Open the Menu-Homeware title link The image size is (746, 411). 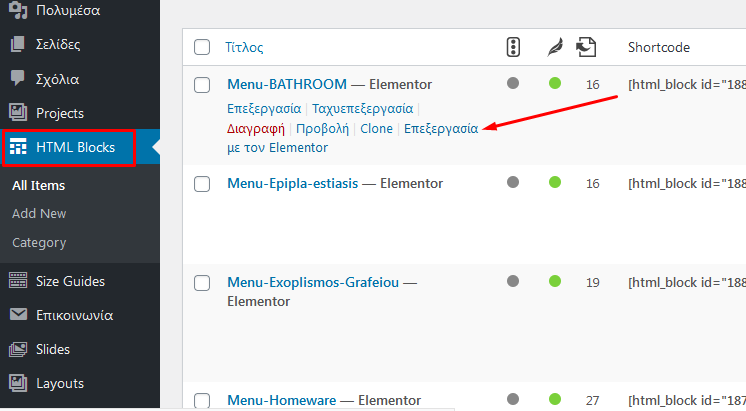pos(282,401)
